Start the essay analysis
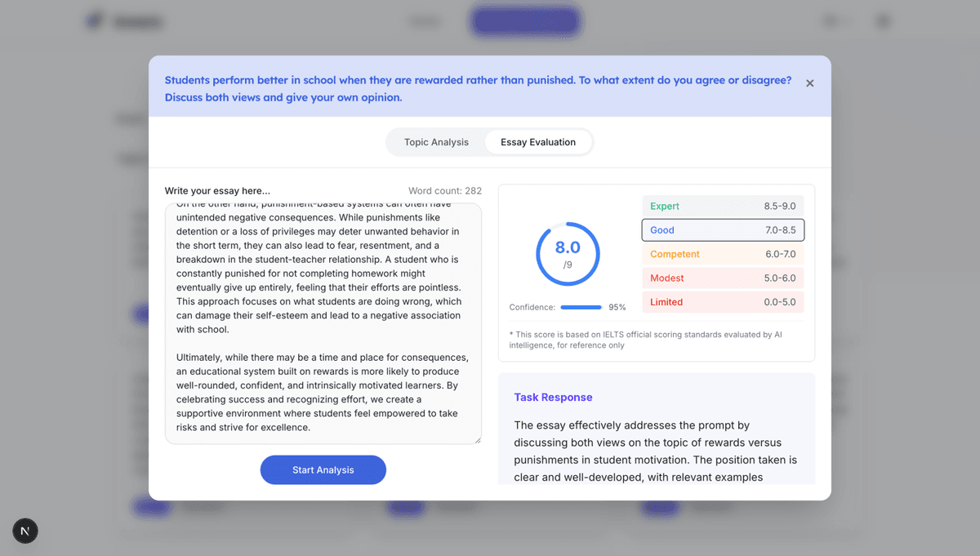This screenshot has width=980, height=556. pos(323,470)
